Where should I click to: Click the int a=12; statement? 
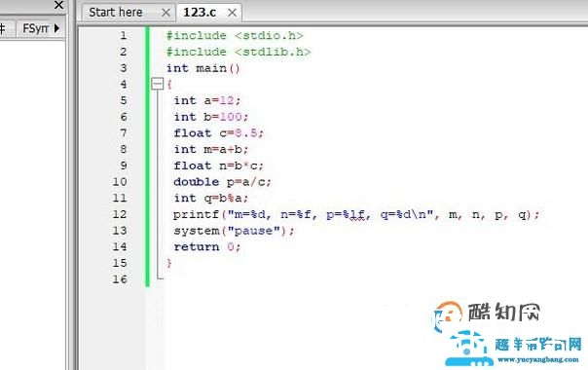click(206, 100)
